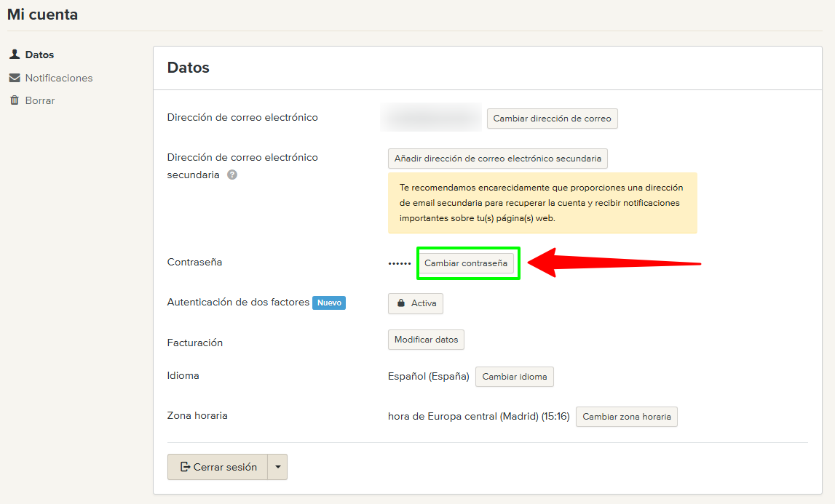835x504 pixels.
Task: Open Modificar datos for Facturación
Action: [426, 340]
